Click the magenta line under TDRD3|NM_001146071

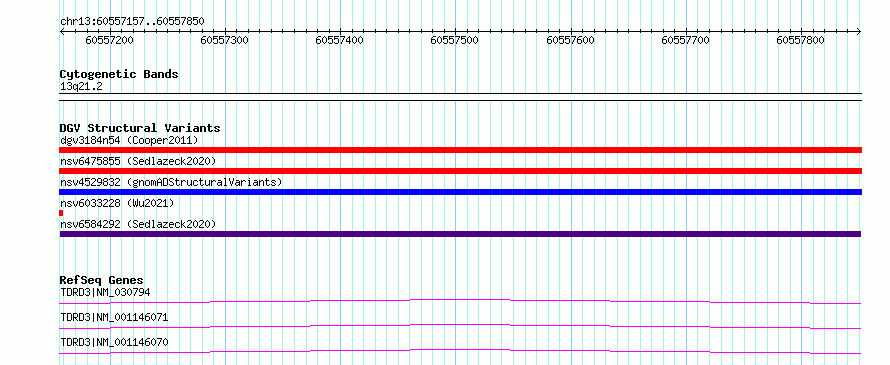(460, 325)
